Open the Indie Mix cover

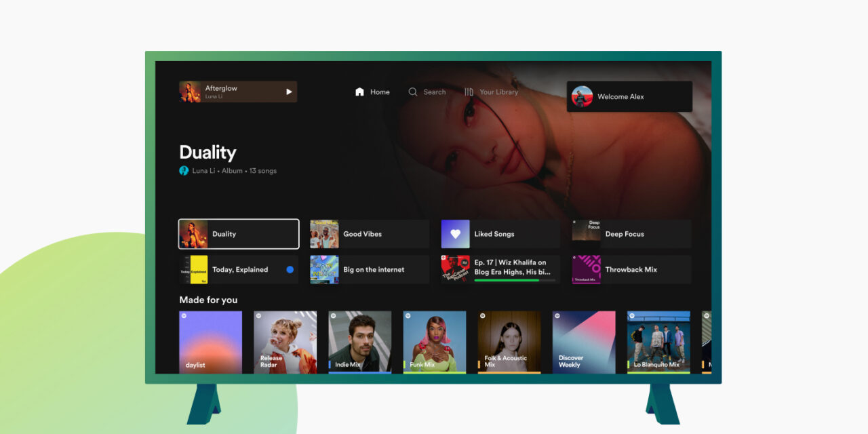[x=359, y=342]
